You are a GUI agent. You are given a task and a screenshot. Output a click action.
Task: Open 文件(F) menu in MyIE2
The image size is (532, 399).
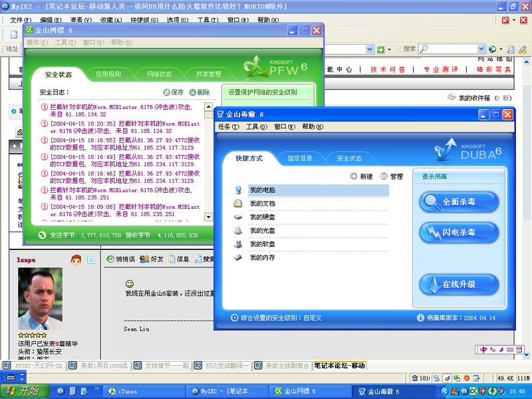(x=21, y=20)
